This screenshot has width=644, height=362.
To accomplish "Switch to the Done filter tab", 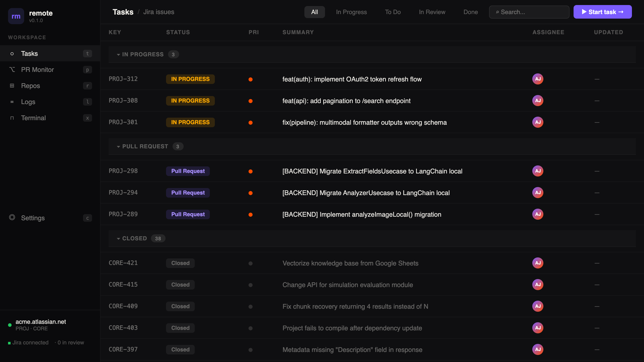I will tap(470, 12).
